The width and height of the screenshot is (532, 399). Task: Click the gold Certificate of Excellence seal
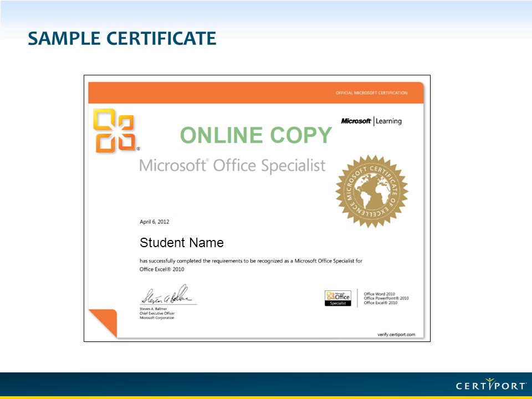click(371, 191)
